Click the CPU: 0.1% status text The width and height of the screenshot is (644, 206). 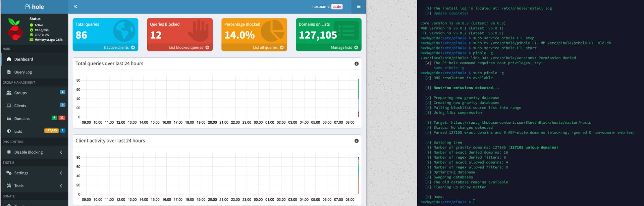[x=42, y=35]
